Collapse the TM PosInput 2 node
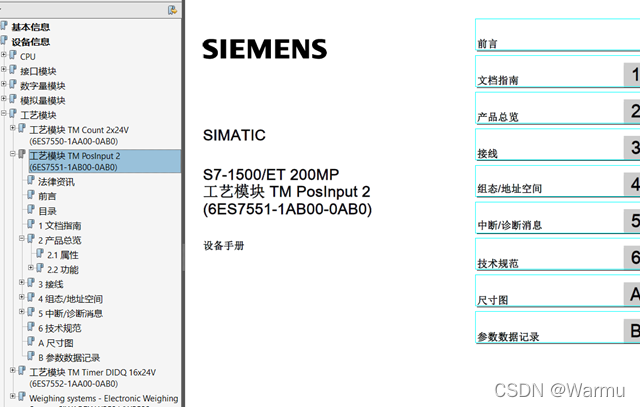This screenshot has height=407, width=640. coord(13,154)
